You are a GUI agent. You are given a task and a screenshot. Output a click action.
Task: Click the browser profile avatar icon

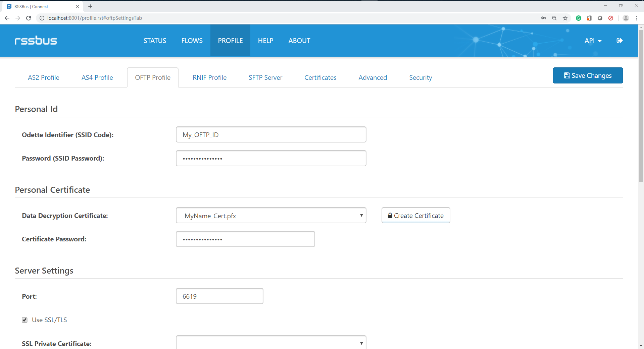[626, 18]
